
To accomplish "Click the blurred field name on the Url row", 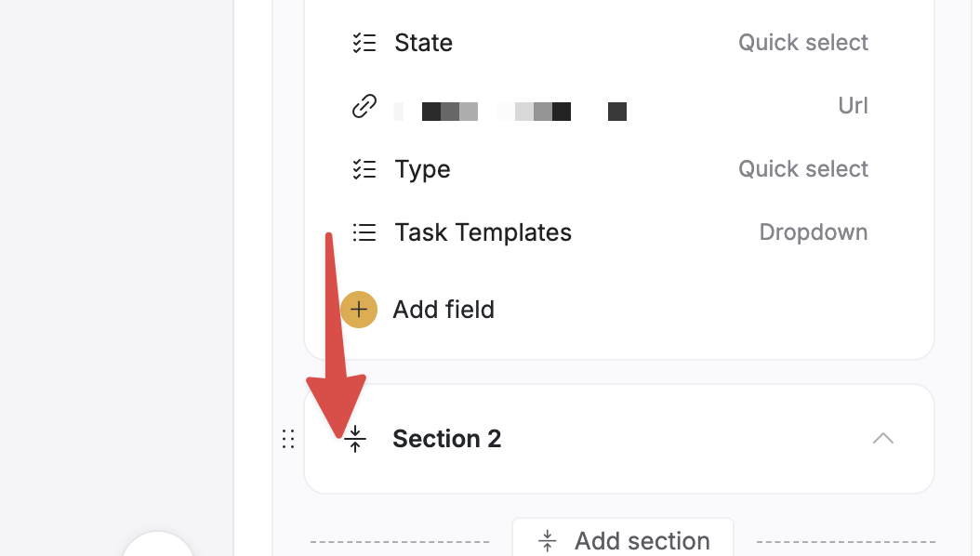I will coord(510,112).
